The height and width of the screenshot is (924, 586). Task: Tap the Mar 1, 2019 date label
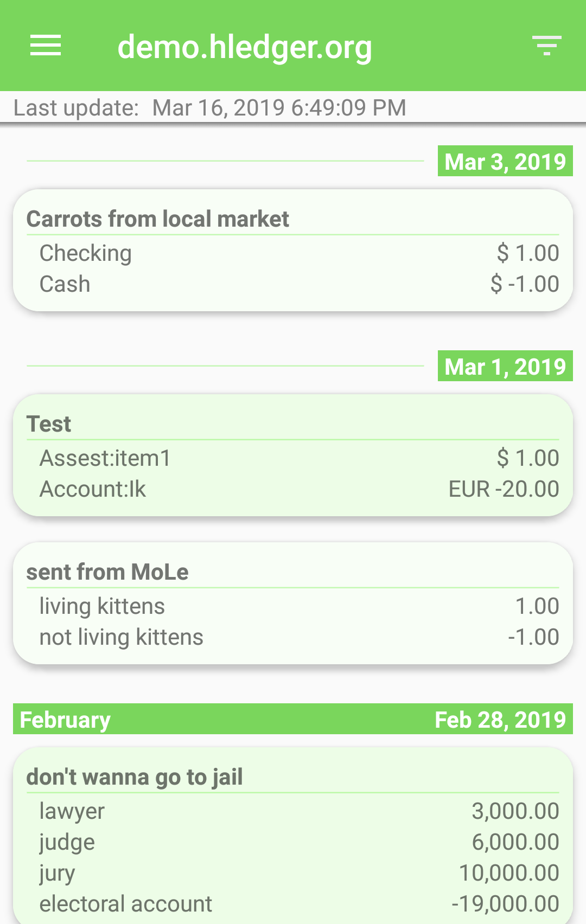click(505, 367)
